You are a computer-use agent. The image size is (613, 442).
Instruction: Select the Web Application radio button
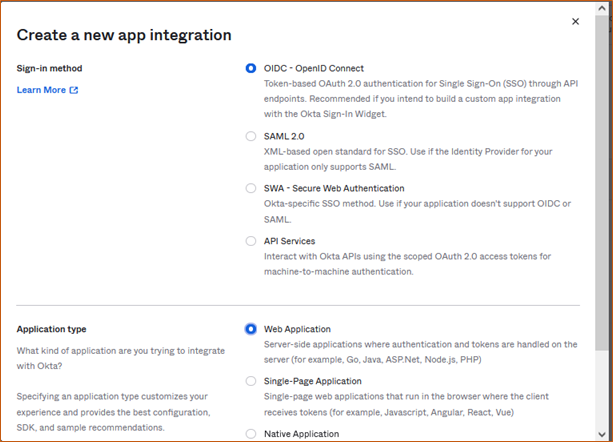point(251,329)
